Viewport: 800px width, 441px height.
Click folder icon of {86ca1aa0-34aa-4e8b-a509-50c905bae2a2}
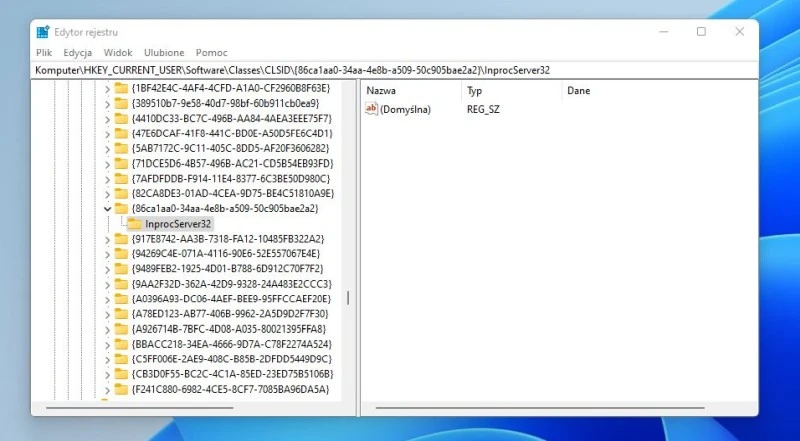tap(121, 208)
